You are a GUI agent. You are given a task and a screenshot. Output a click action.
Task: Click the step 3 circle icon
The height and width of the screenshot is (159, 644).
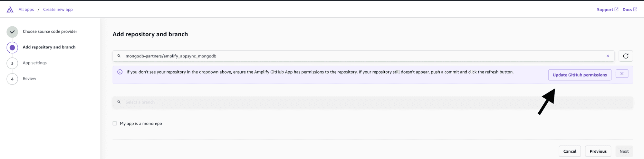(12, 63)
